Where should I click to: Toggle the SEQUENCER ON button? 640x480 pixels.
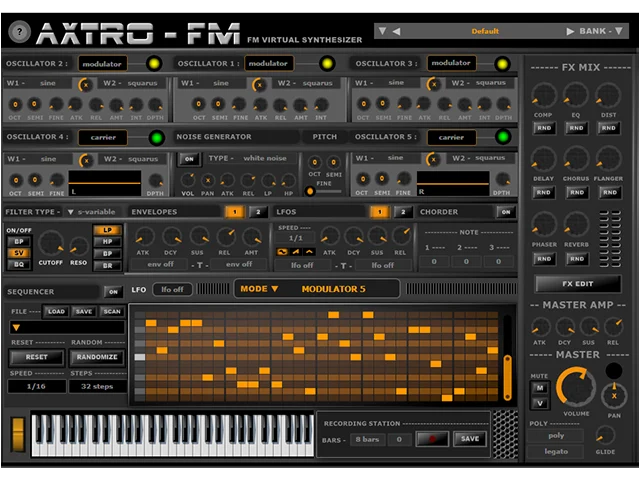pyautogui.click(x=113, y=292)
